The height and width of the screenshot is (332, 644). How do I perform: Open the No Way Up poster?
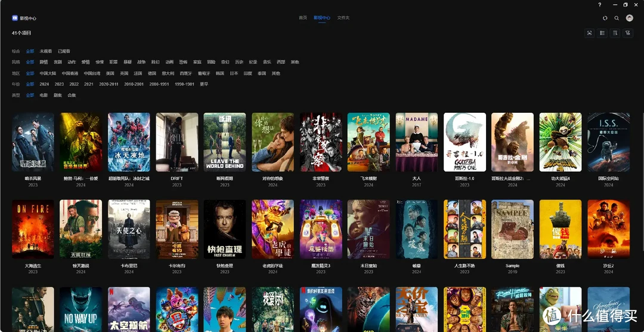[81, 309]
